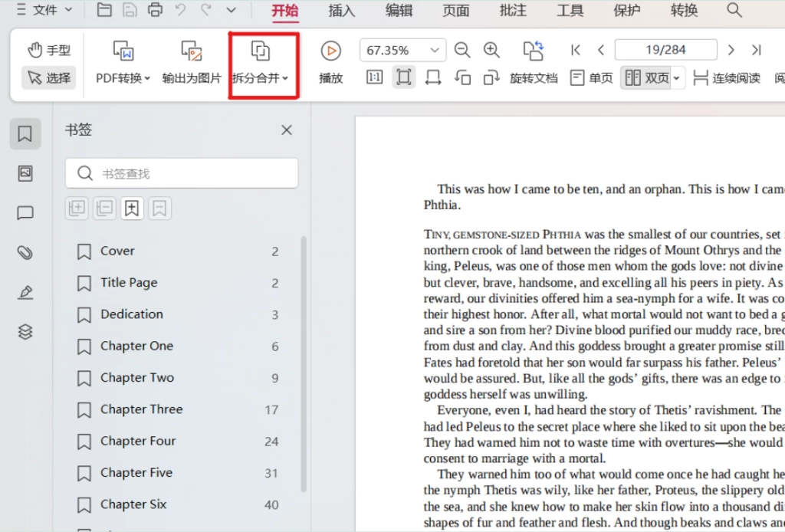Zoom in with the plus magnifier
The width and height of the screenshot is (785, 532).
tap(491, 50)
